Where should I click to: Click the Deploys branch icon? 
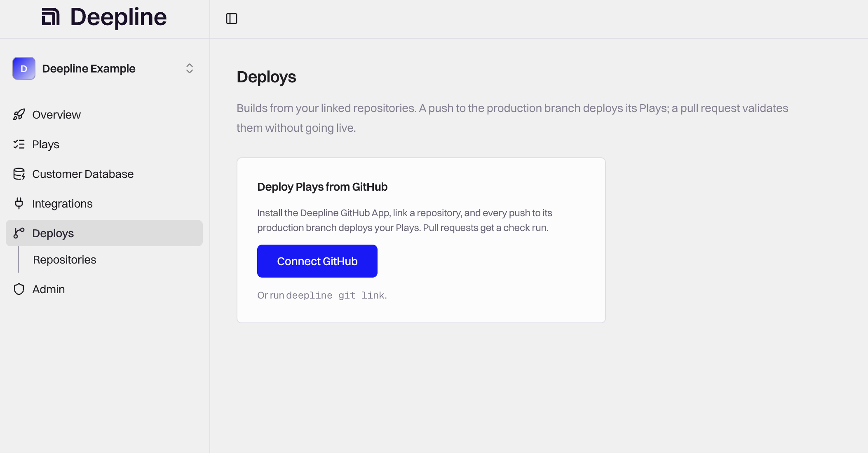(x=19, y=233)
